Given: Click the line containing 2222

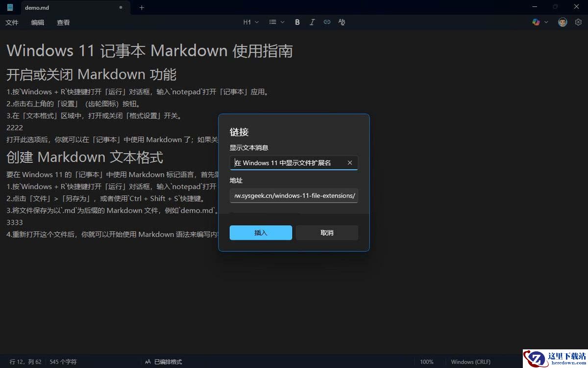Looking at the screenshot, I should click(15, 128).
